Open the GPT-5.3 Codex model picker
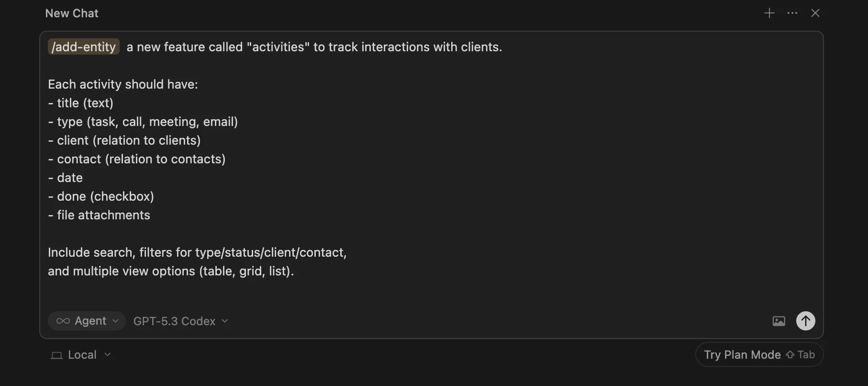868x386 pixels. coord(180,321)
